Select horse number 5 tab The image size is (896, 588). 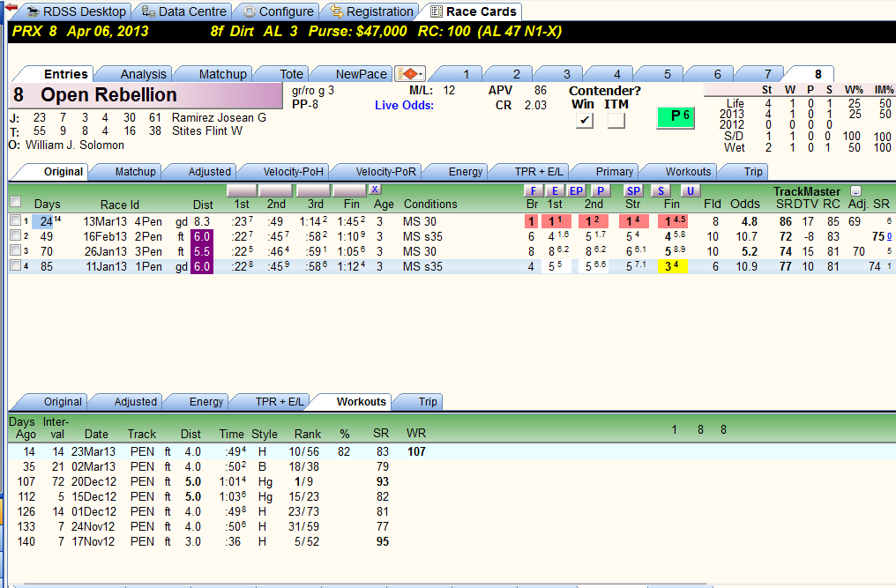tap(667, 74)
